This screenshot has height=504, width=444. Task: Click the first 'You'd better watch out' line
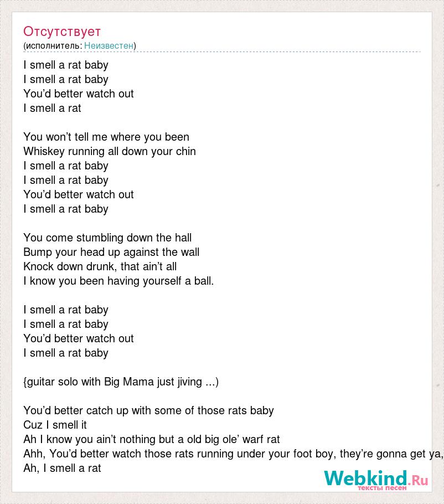79,94
